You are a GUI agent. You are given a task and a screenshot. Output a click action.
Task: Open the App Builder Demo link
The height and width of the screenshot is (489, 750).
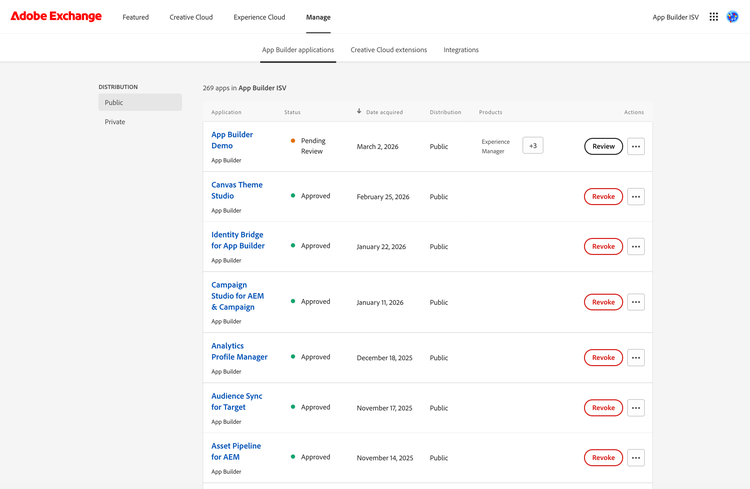coord(232,140)
